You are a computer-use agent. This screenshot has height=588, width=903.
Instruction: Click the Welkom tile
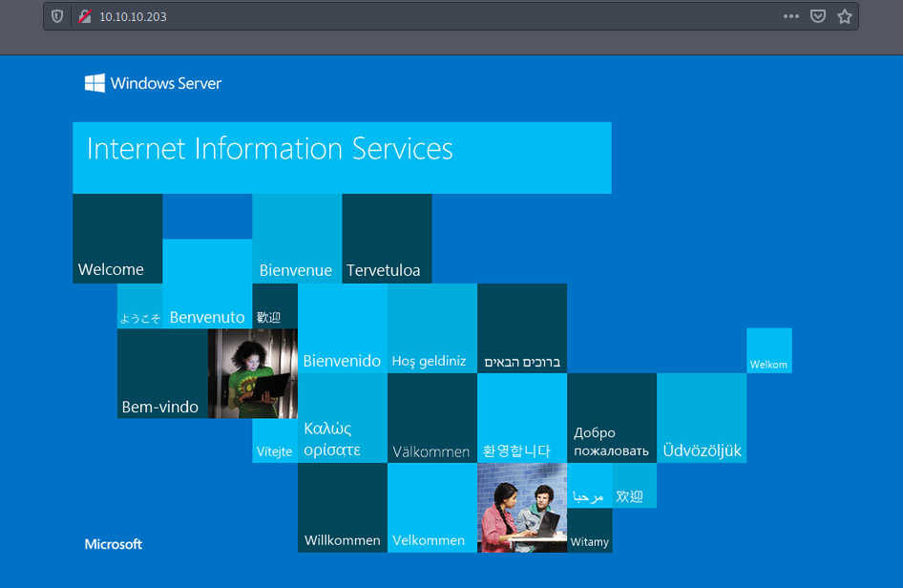coord(769,350)
